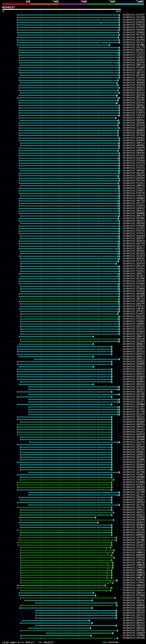Viewport: 146px width, 644px height.
Task: Select the UniRef100_C6T1Y2 label
Action: click(x=134, y=55)
